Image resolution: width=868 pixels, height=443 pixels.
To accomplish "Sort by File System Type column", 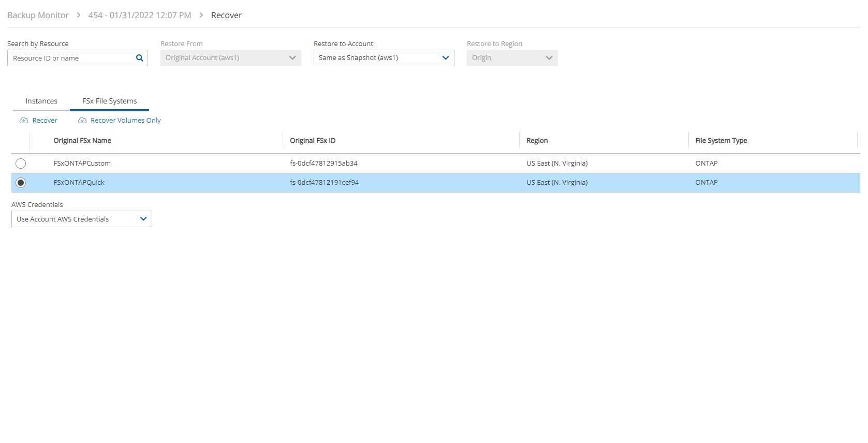I will (721, 141).
